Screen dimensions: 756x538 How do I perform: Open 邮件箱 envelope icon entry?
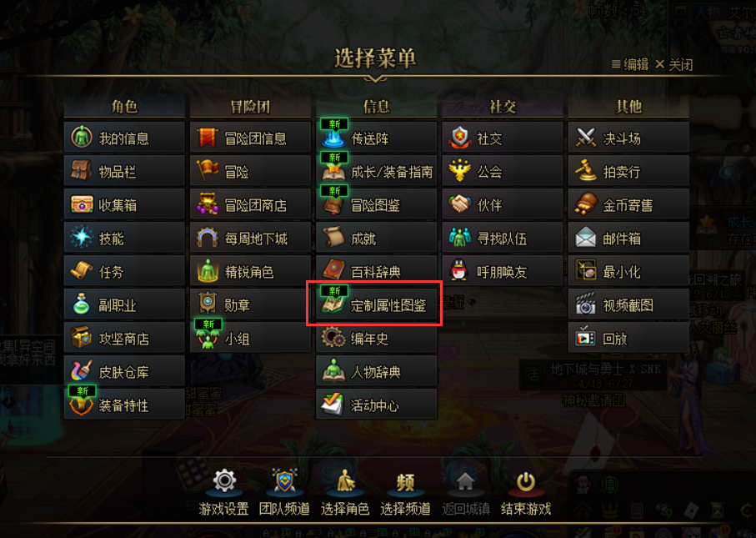pos(586,238)
